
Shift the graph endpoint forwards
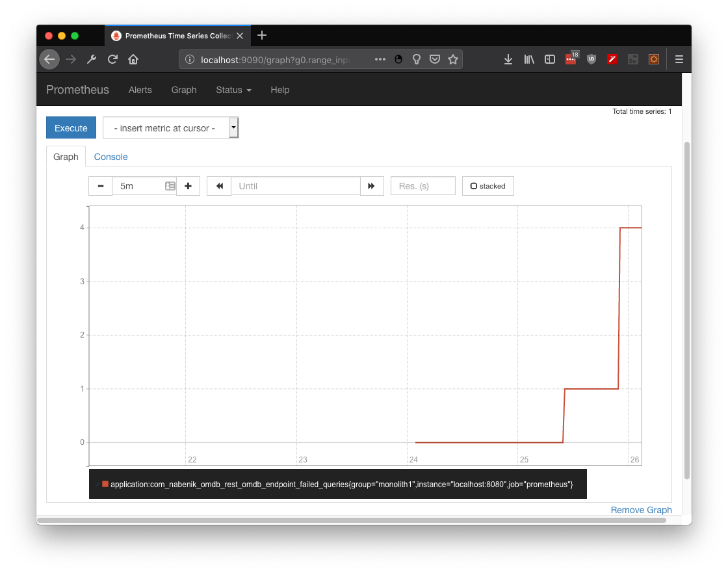pyautogui.click(x=372, y=186)
